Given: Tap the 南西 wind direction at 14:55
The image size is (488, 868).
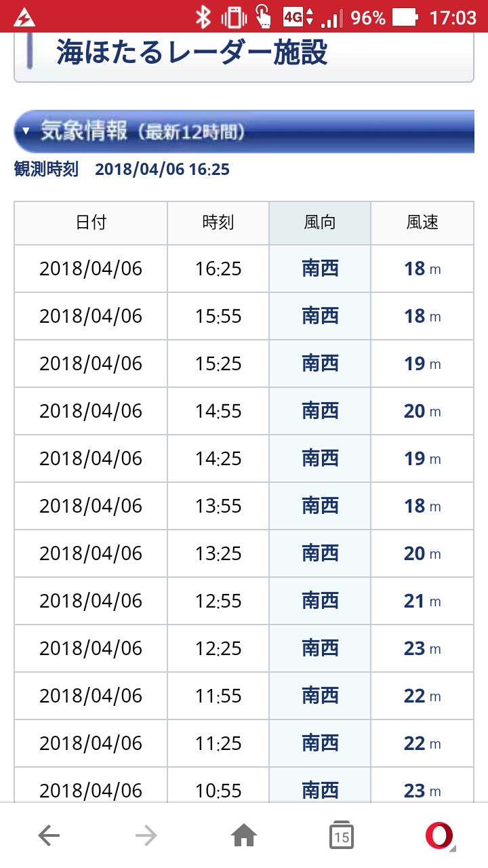Looking at the screenshot, I should pyautogui.click(x=320, y=411).
